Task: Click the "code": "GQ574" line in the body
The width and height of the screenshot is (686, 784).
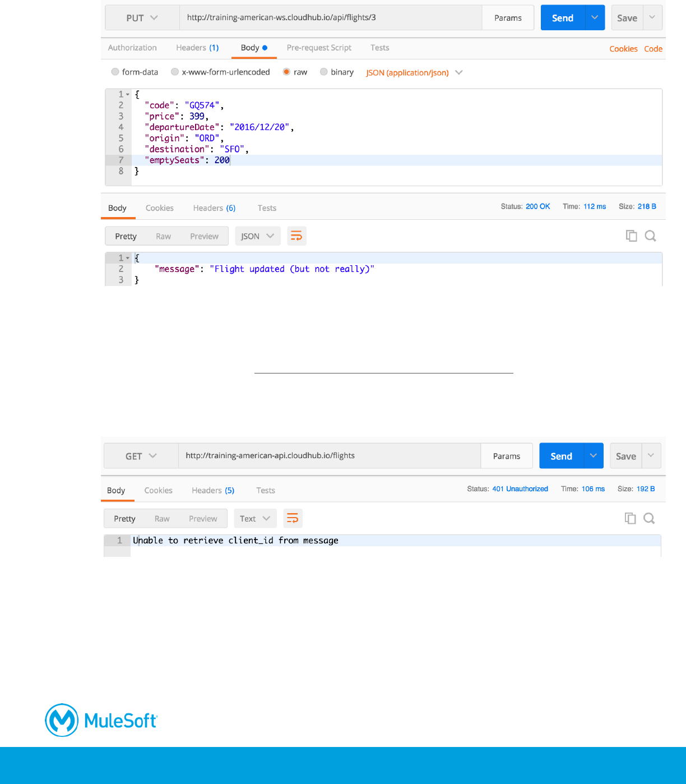Action: click(x=184, y=105)
